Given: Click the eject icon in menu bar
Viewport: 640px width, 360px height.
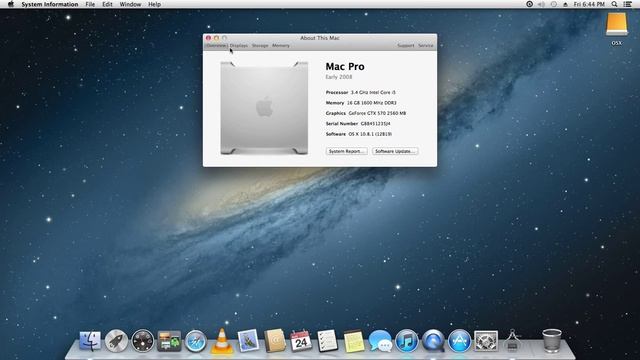Looking at the screenshot, I should coord(565,4).
